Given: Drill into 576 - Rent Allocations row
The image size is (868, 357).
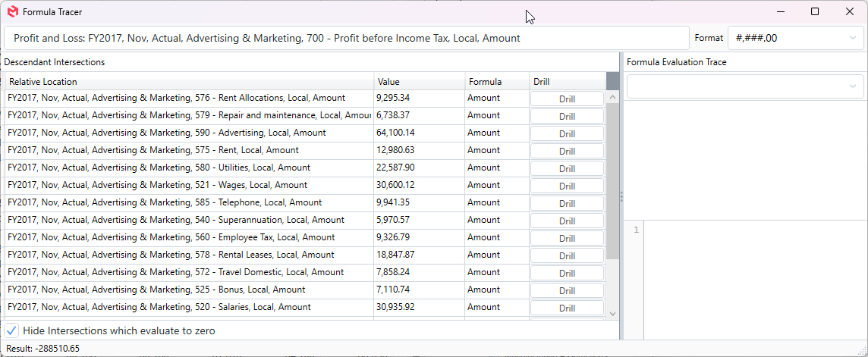Looking at the screenshot, I should [x=567, y=99].
